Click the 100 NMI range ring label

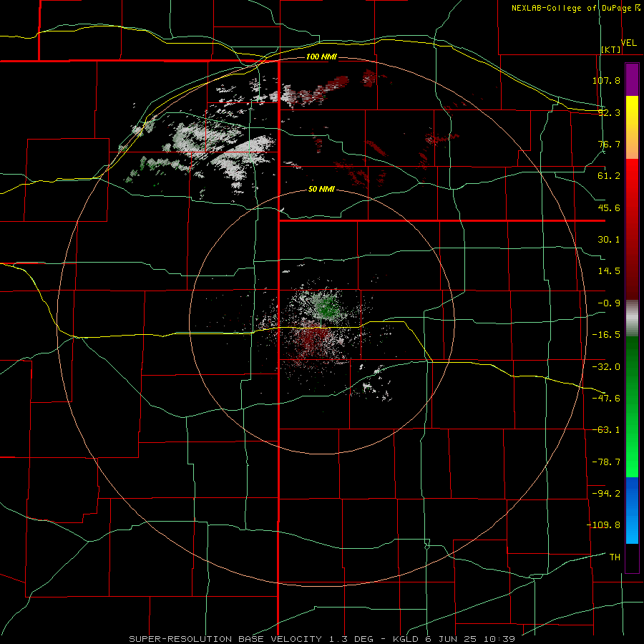(x=321, y=57)
